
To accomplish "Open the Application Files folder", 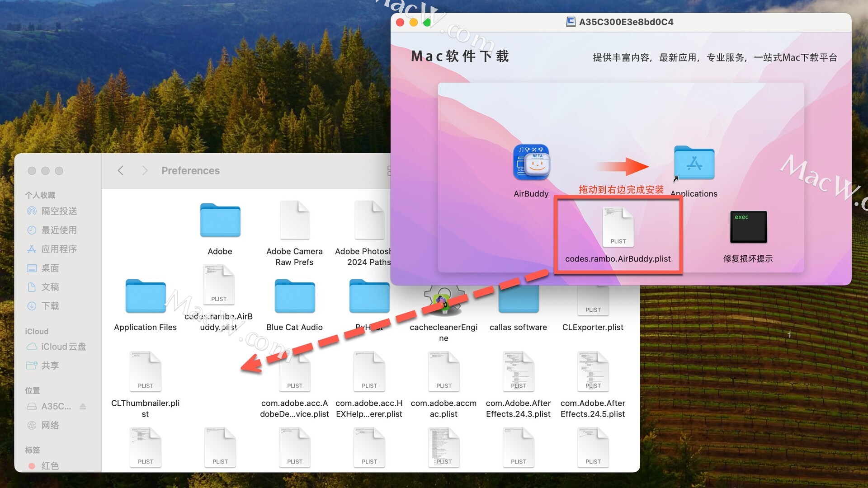I will (146, 296).
